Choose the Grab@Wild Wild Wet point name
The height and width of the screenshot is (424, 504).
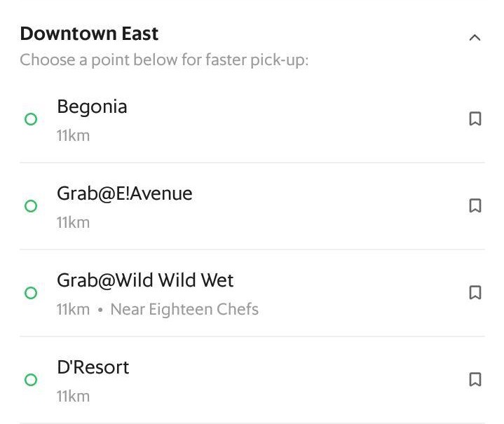(x=145, y=281)
